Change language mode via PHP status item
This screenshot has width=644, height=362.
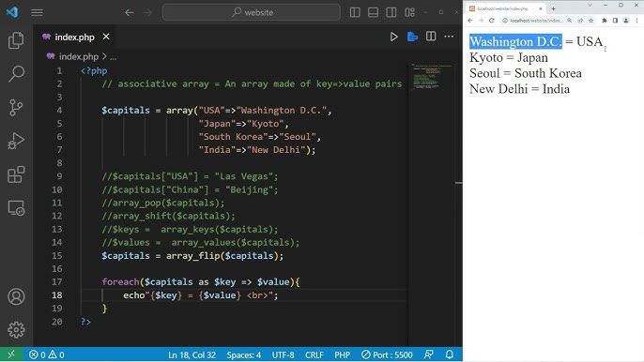pos(342,354)
